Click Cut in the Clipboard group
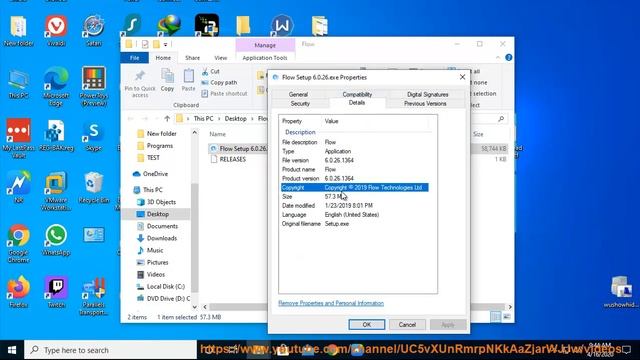This screenshot has width=640, height=360. (211, 71)
